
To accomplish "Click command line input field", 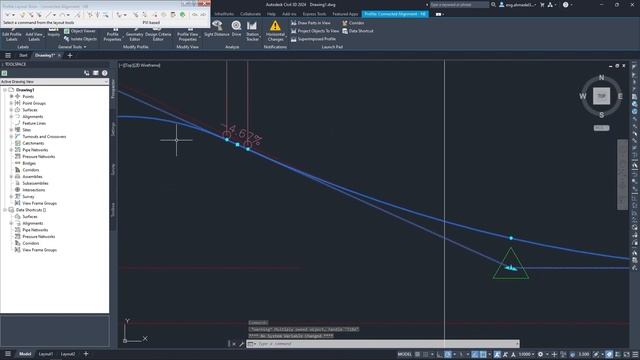I will click(384, 344).
